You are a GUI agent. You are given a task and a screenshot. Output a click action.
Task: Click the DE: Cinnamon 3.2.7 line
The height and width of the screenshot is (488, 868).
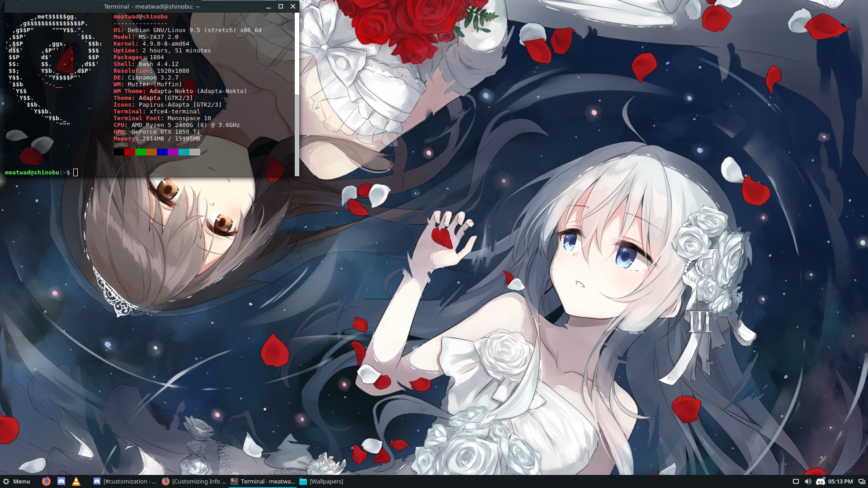[146, 78]
